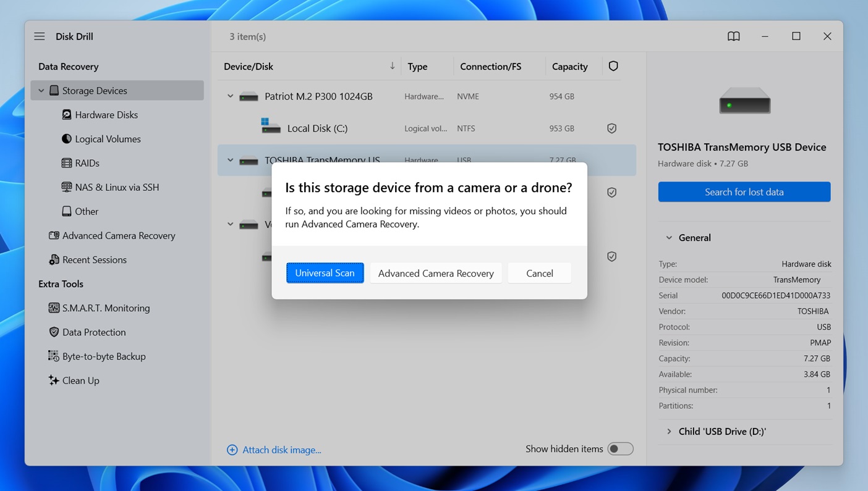Image resolution: width=868 pixels, height=491 pixels.
Task: Click the NAS & Linux via SSH icon
Action: (67, 187)
